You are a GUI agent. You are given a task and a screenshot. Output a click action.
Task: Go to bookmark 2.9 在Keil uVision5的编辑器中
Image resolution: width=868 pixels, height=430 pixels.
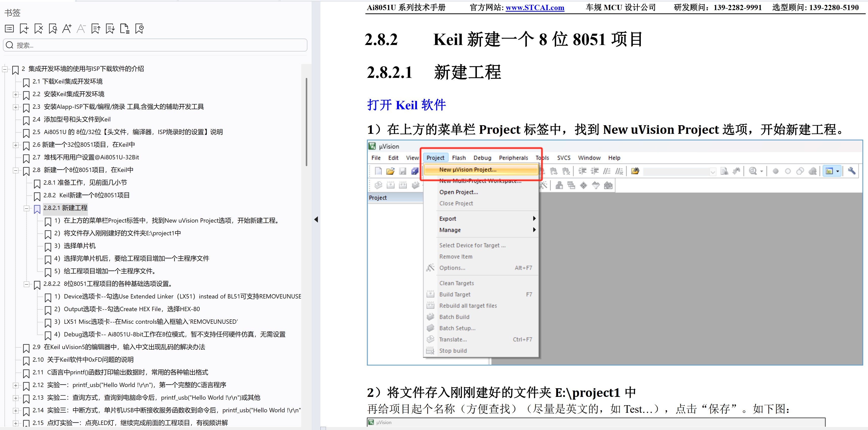(119, 347)
